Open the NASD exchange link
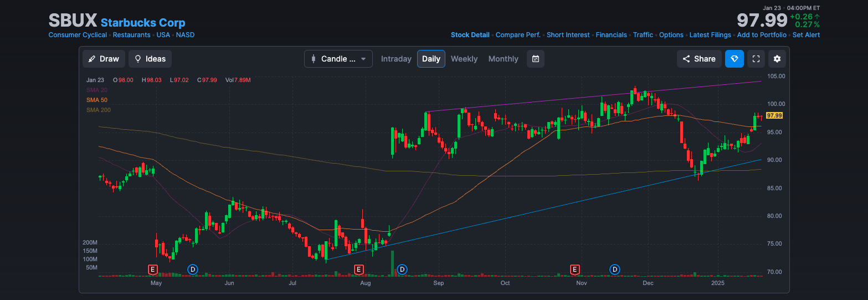Screen dimensions: 868x300 tap(185, 35)
